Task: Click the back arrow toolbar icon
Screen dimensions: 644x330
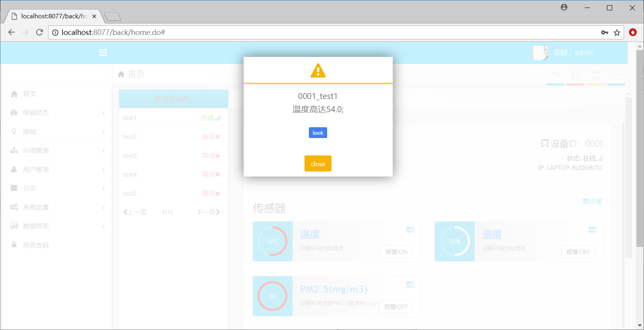Action: tap(555, 75)
